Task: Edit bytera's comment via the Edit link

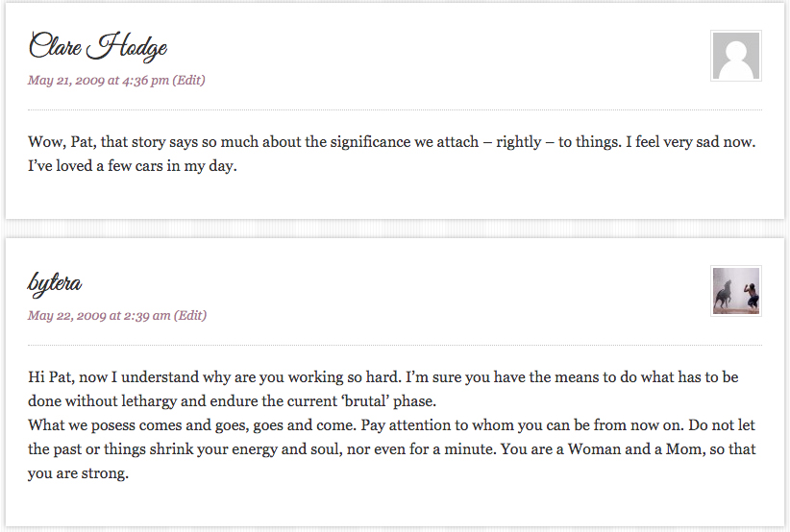Action: pyautogui.click(x=190, y=316)
